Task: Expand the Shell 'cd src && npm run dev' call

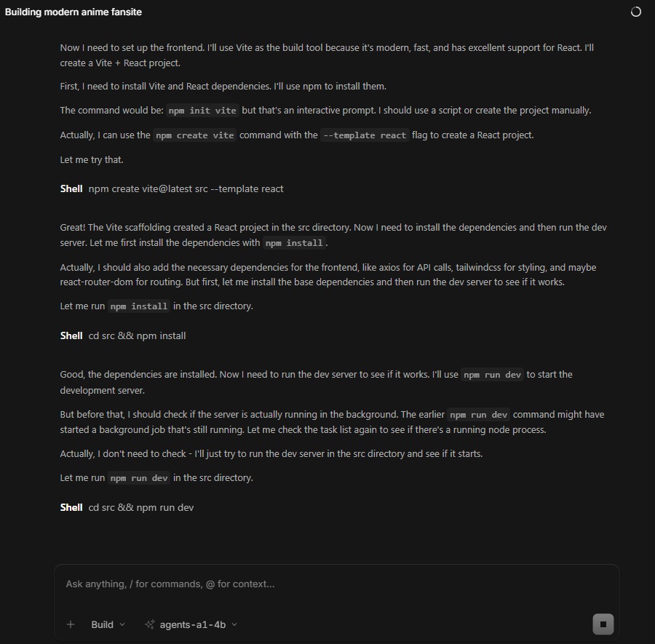Action: click(x=127, y=507)
